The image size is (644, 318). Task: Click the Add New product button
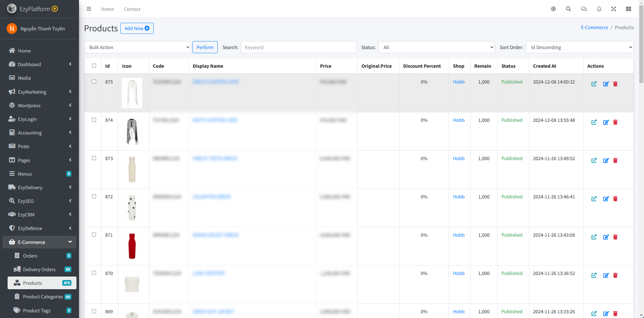pyautogui.click(x=137, y=28)
